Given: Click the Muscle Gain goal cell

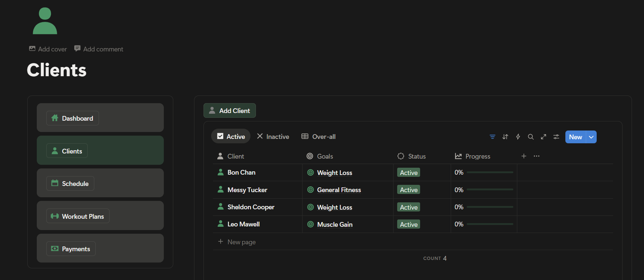Looking at the screenshot, I should 335,224.
